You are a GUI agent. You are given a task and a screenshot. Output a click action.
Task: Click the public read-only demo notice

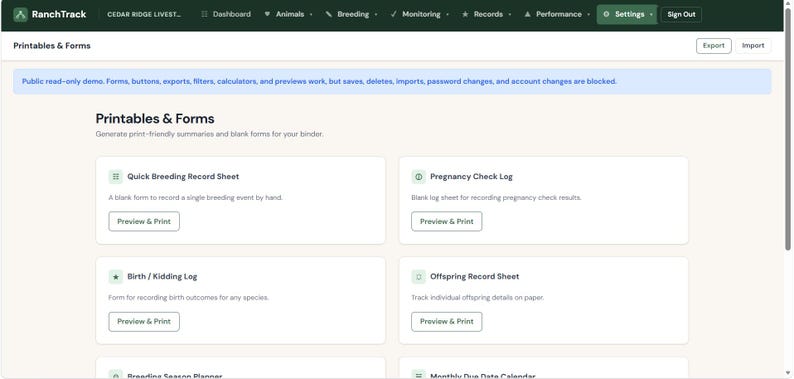pos(392,82)
